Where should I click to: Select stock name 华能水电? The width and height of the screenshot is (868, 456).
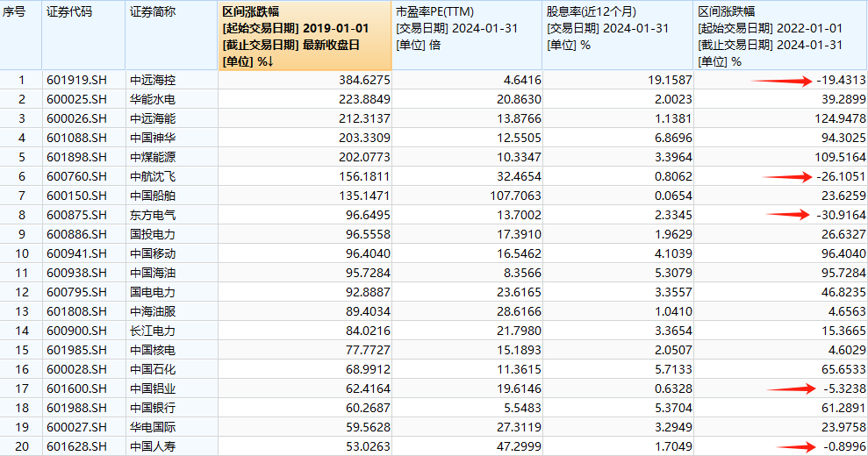point(153,100)
